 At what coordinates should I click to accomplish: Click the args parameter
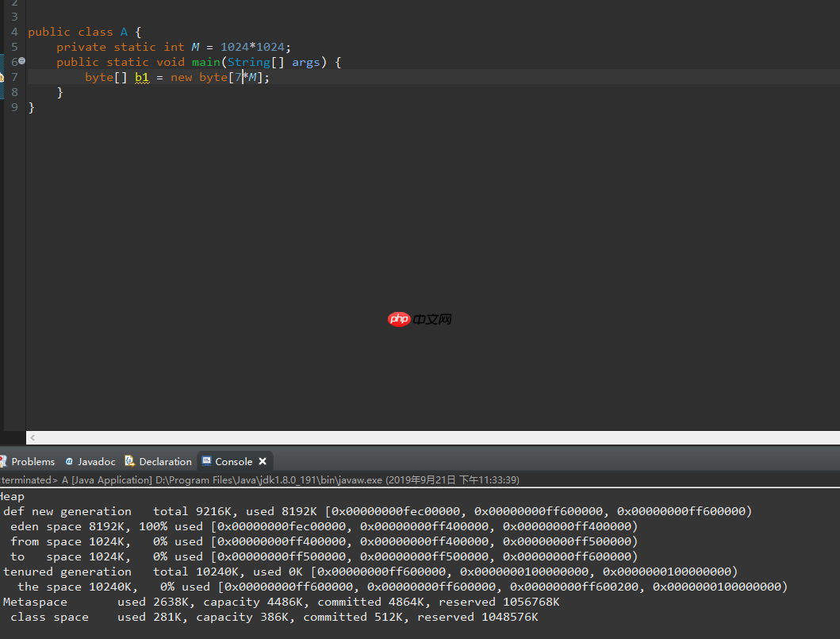(306, 62)
